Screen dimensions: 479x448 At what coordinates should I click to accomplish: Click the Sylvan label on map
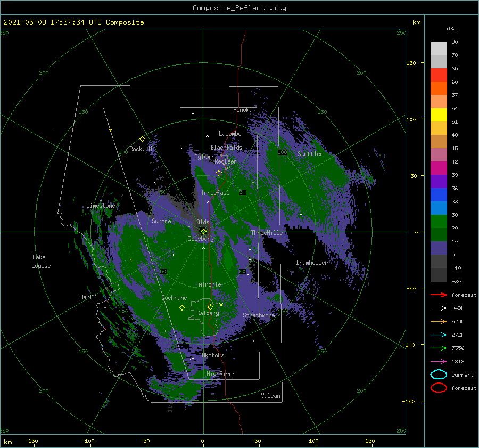click(x=204, y=157)
